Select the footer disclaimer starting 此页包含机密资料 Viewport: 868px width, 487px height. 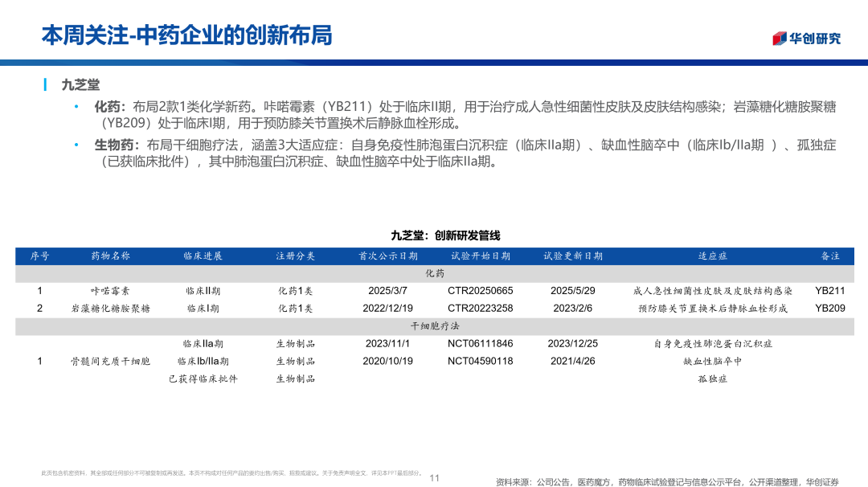(232, 473)
